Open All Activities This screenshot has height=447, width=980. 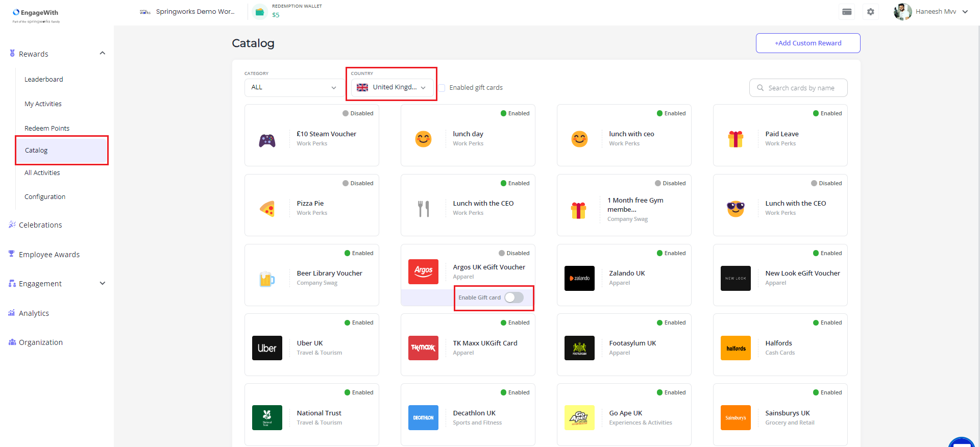42,172
